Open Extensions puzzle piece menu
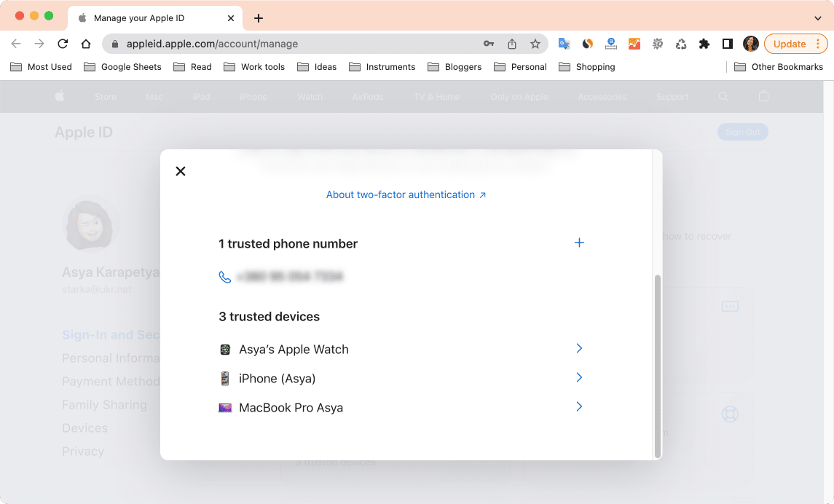Image resolution: width=834 pixels, height=504 pixels. click(704, 44)
